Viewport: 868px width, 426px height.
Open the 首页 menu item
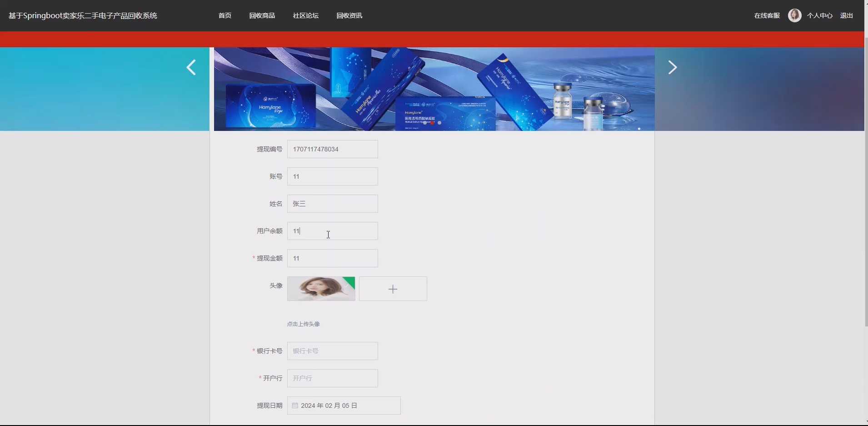point(224,15)
